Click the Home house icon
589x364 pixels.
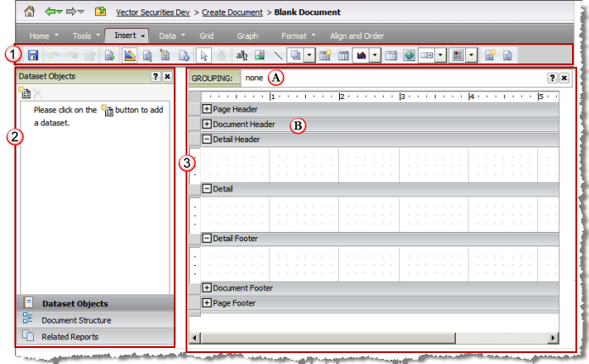pos(30,11)
